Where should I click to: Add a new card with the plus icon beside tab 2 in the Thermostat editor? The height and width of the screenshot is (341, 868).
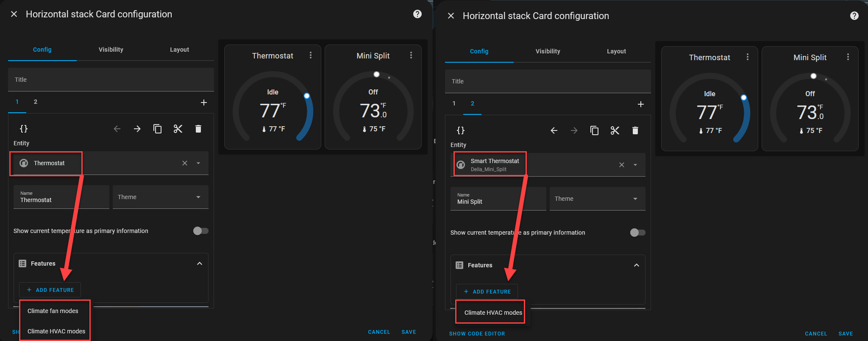point(204,103)
